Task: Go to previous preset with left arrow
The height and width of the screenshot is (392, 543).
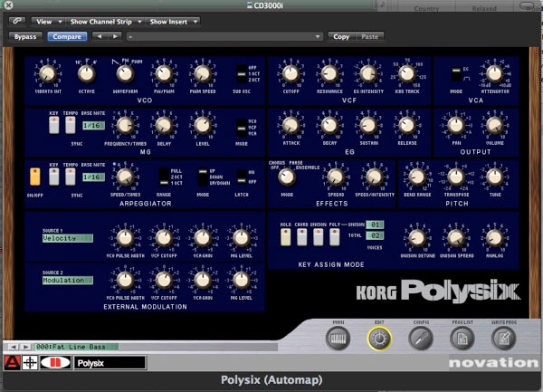Action: [x=100, y=36]
